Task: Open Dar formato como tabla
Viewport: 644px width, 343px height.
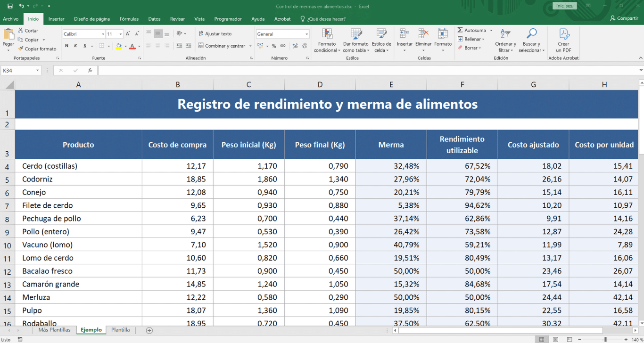Action: 356,34
